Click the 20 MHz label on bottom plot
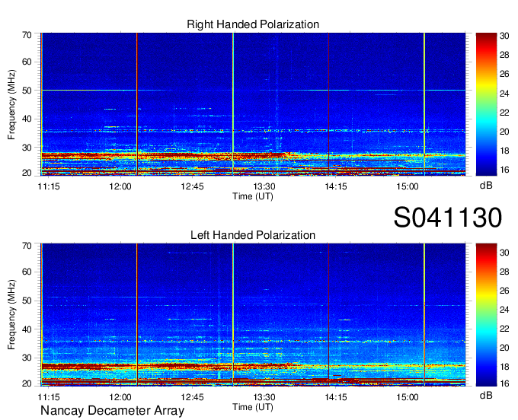Viewport: 518px width, 420px height. (27, 383)
